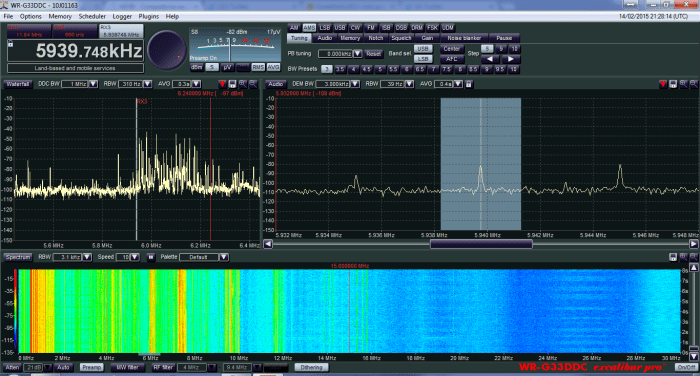Viewport: 700px width, 376px height.
Task: Zoom in on the audio spectrum panel
Action: pyautogui.click(x=683, y=84)
